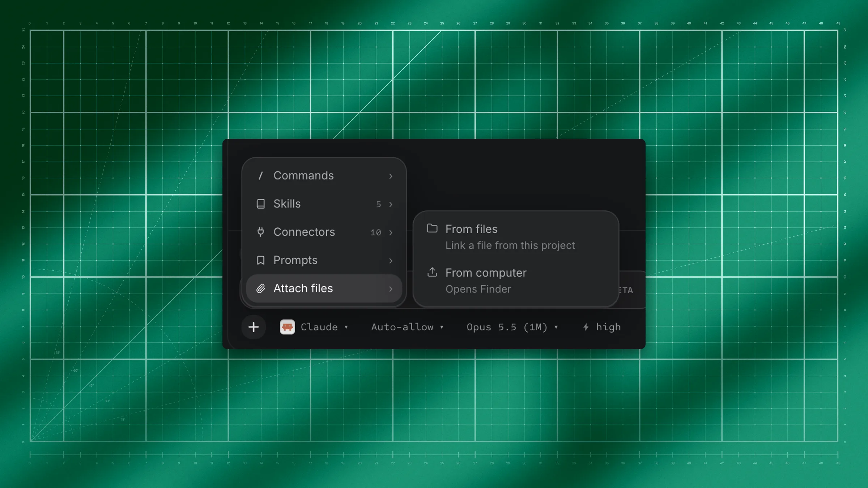The width and height of the screenshot is (868, 488).
Task: Click the folder icon for From files
Action: (x=432, y=228)
